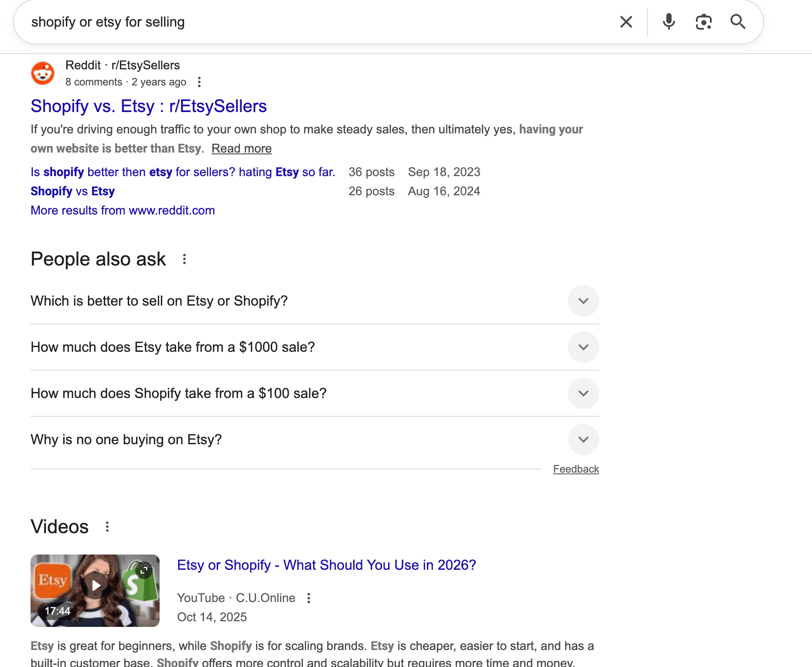The width and height of the screenshot is (812, 667).
Task: Click the Feedback link below People also ask
Action: click(x=576, y=469)
